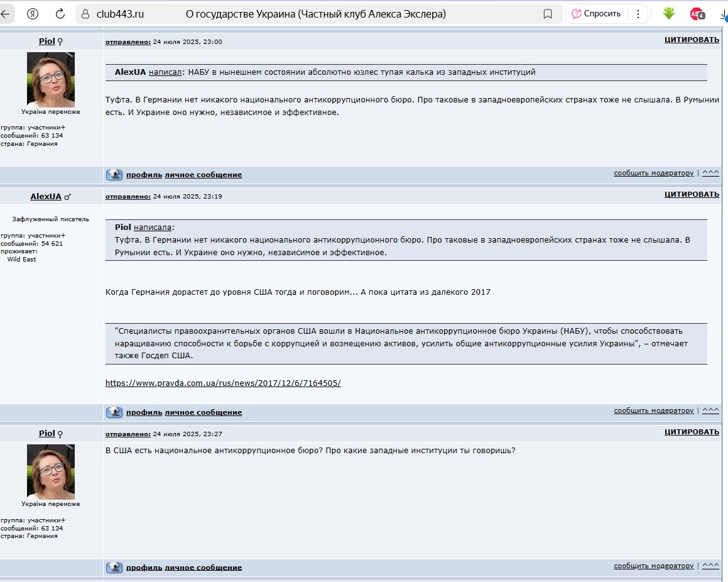
Task: Click 'сообщить модератору' on the 23:00 post
Action: click(653, 173)
